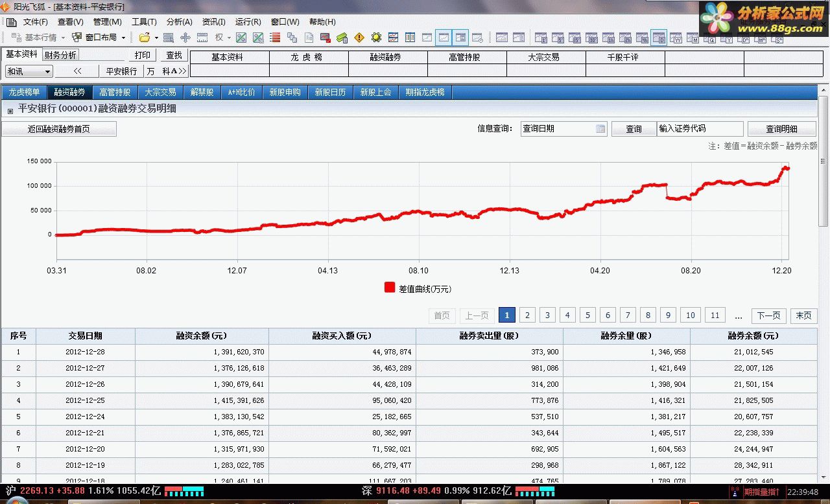Open the 文件(F) menu
Image resolution: width=830 pixels, height=504 pixels.
point(36,21)
